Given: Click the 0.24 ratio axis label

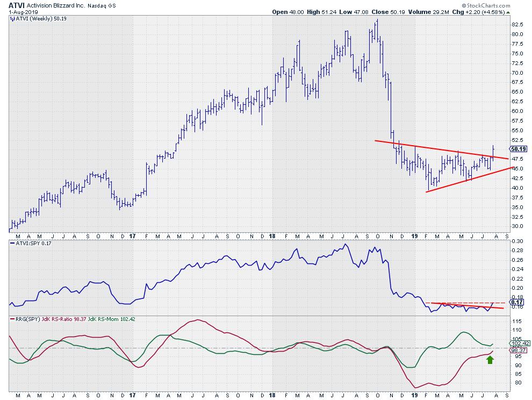Looking at the screenshot, I should point(517,269).
